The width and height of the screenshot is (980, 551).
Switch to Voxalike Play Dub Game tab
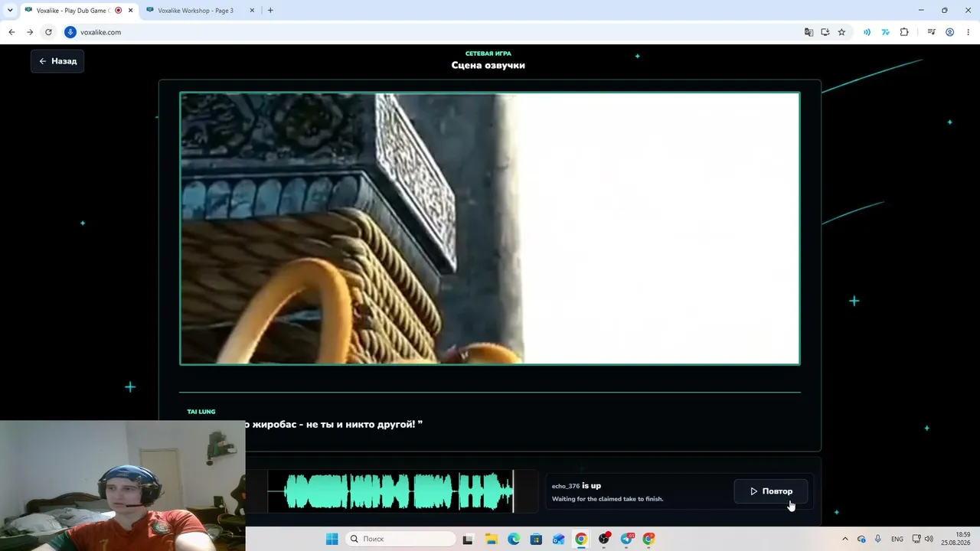pyautogui.click(x=73, y=11)
